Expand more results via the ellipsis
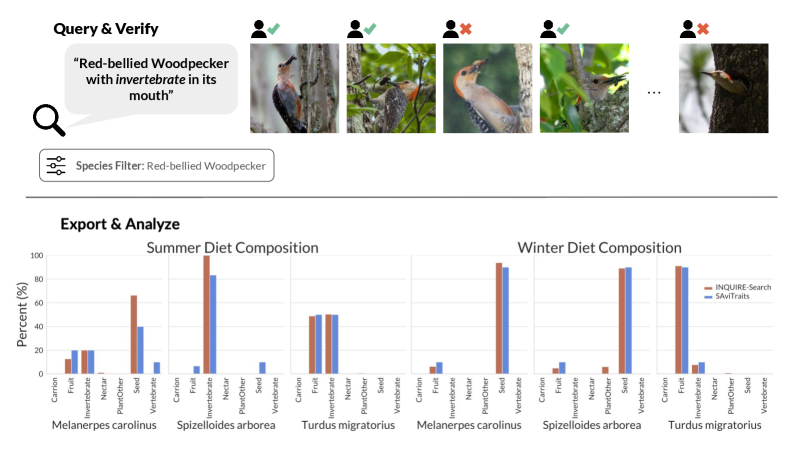Viewport: 793px width, 458px height. click(654, 92)
